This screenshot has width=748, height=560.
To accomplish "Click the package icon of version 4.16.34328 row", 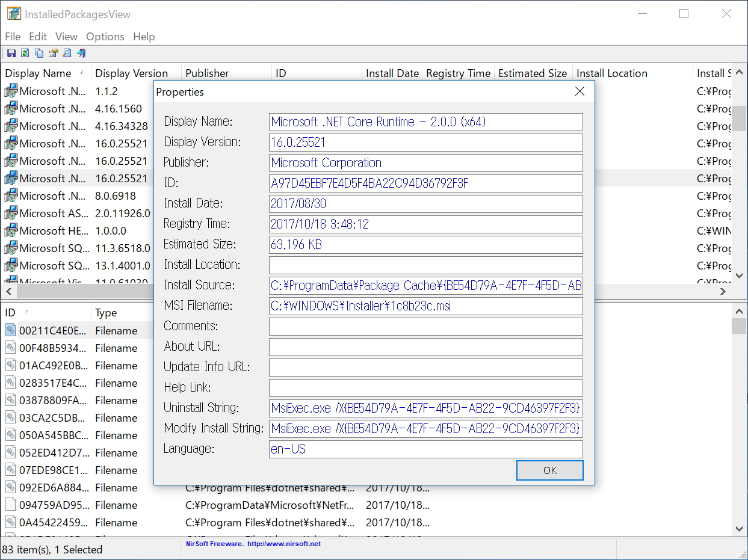I will 11,126.
